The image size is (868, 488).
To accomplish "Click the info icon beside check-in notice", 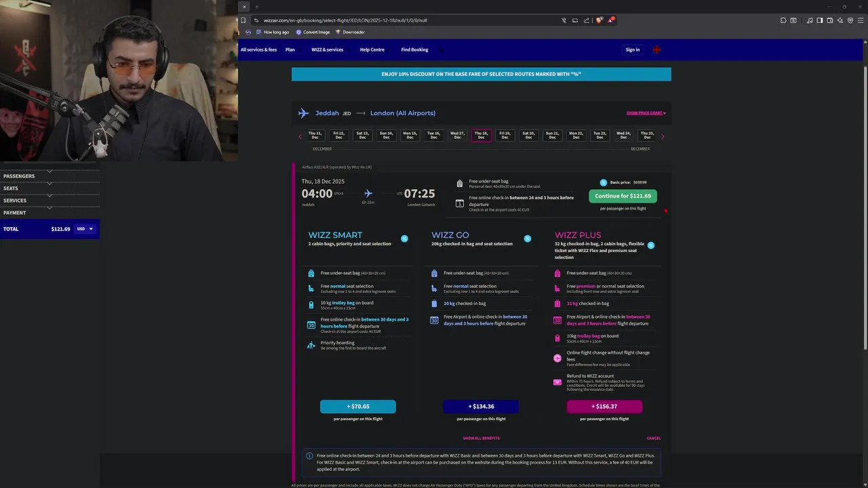I will tap(309, 456).
